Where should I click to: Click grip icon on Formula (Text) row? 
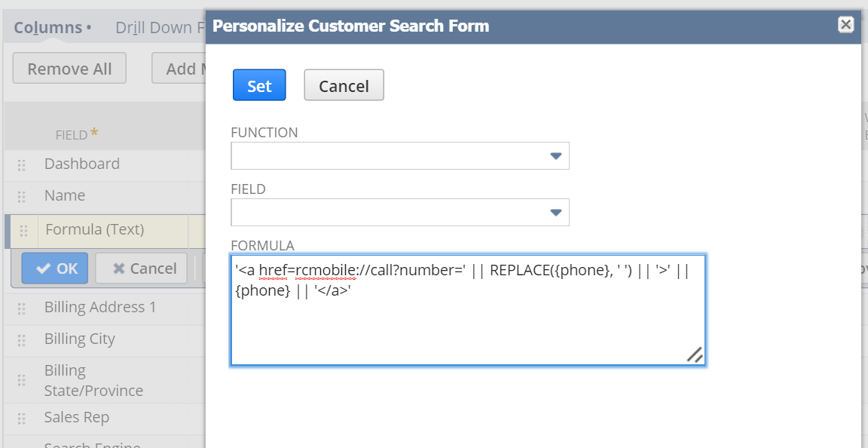(x=24, y=231)
